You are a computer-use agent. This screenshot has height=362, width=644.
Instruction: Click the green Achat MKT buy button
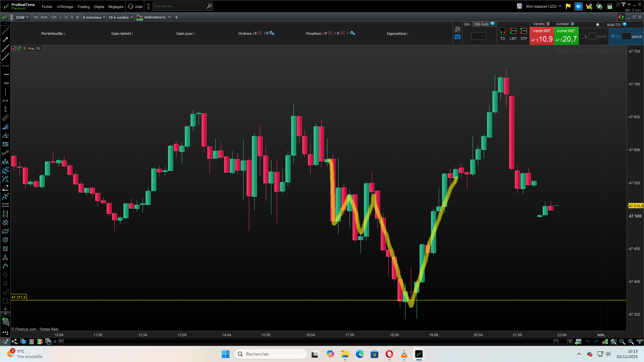point(566,36)
